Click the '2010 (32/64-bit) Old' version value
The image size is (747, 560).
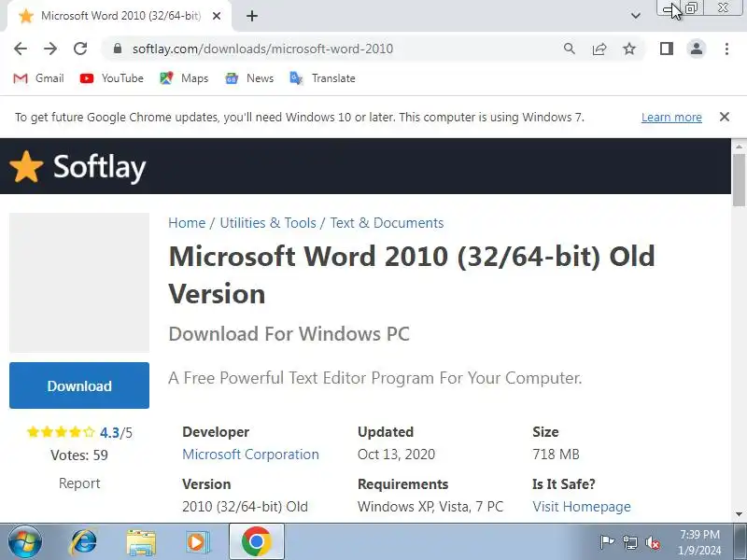245,507
